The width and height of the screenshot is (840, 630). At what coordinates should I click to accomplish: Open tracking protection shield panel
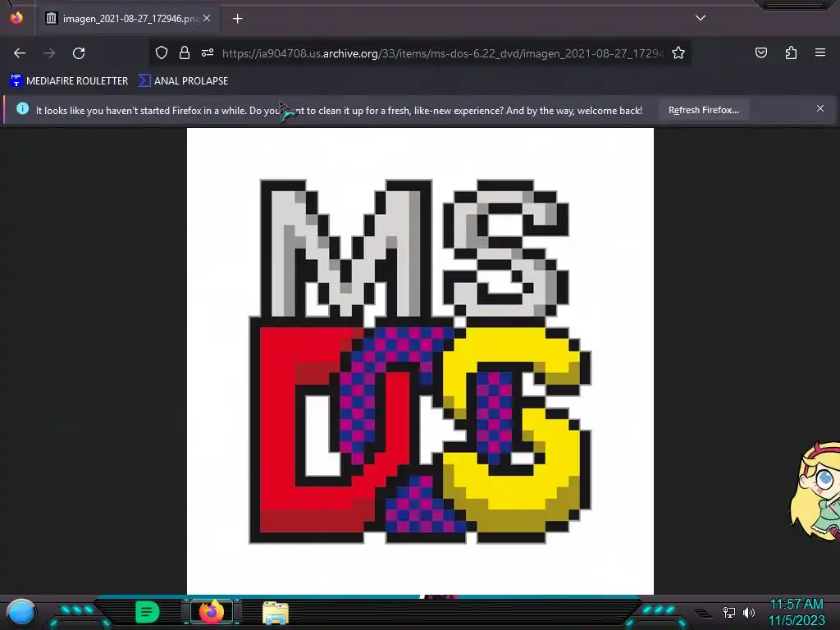[x=162, y=52]
